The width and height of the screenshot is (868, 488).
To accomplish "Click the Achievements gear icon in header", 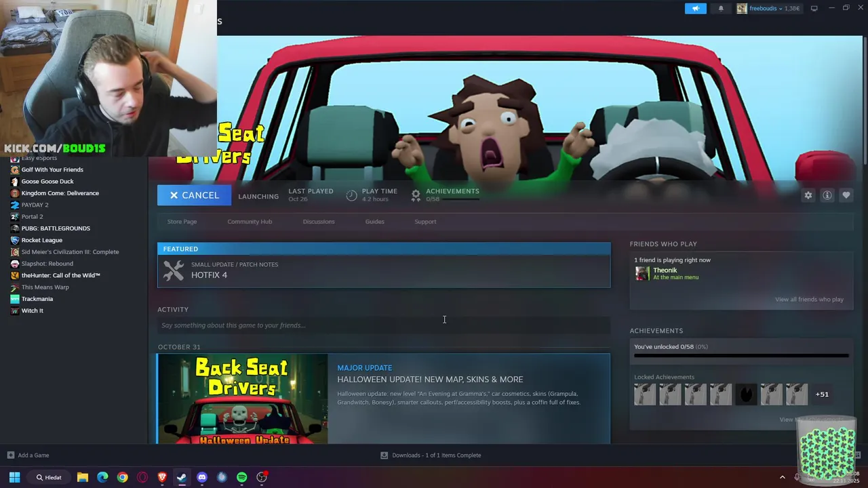I will (x=416, y=195).
